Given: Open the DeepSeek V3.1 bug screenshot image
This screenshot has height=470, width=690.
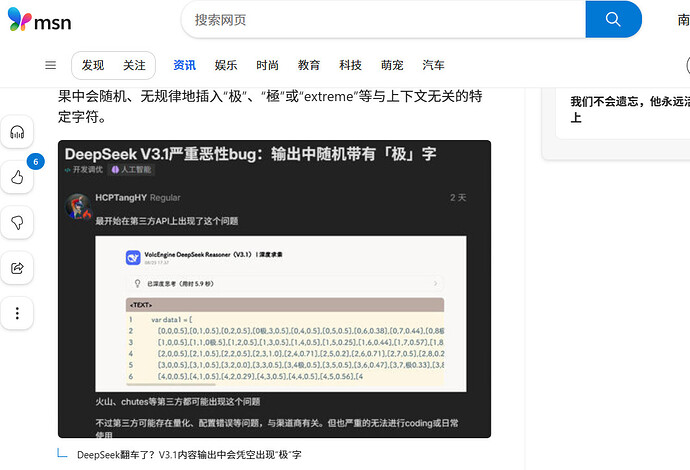Looking at the screenshot, I should pyautogui.click(x=274, y=289).
